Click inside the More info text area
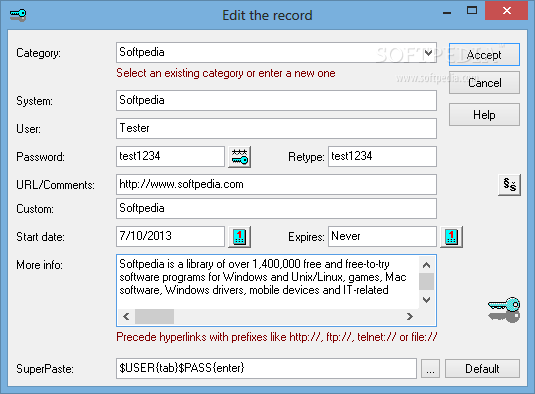 point(268,282)
